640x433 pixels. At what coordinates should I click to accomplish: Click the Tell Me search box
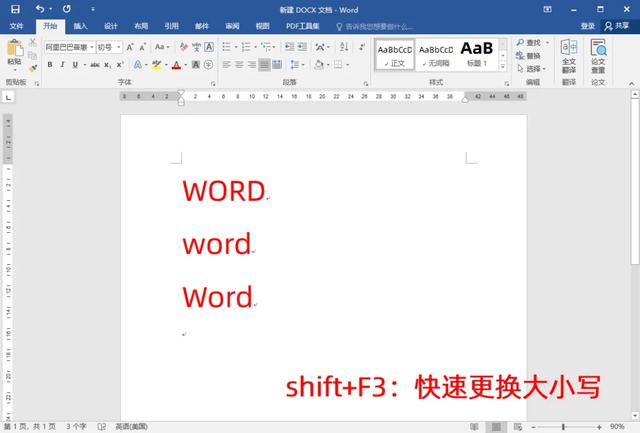(374, 27)
